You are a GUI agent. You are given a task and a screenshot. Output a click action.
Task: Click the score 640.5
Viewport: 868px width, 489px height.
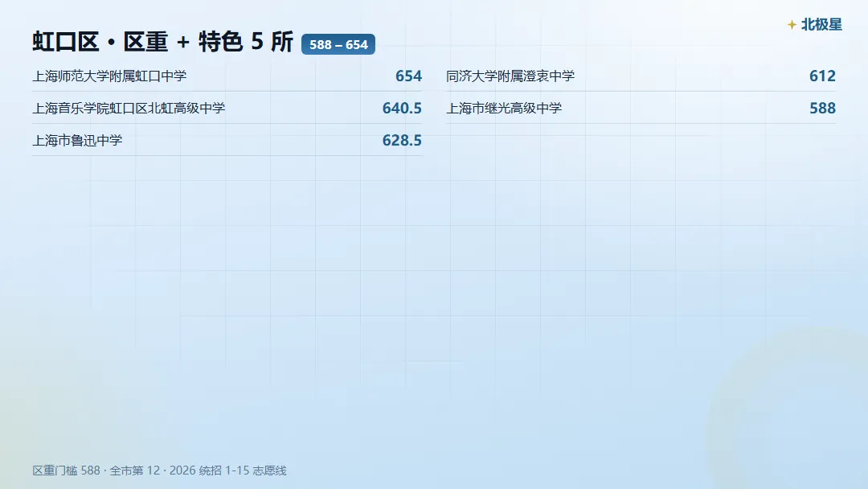coord(402,108)
